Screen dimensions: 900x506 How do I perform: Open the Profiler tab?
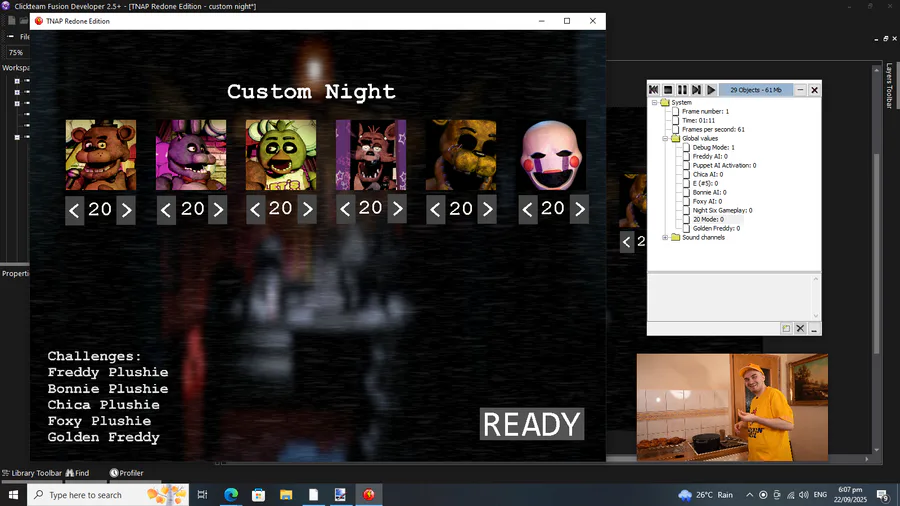[x=126, y=473]
